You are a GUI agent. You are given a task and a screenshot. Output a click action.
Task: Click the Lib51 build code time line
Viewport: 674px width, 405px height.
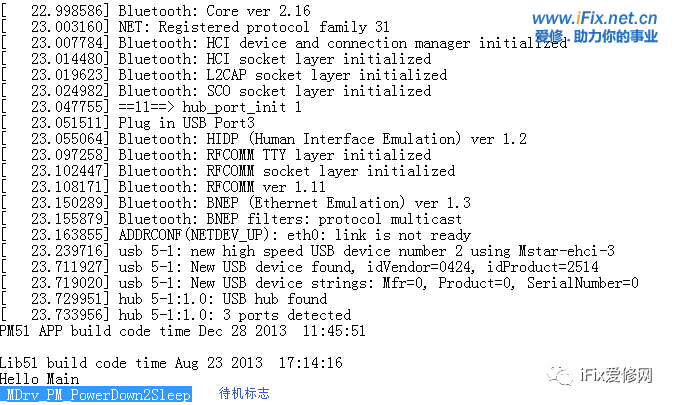171,363
